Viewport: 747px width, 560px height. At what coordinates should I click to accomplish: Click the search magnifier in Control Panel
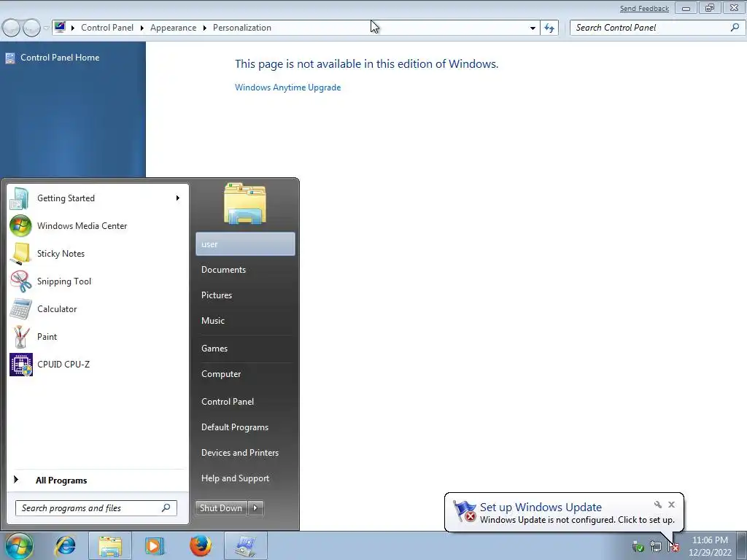tap(735, 28)
